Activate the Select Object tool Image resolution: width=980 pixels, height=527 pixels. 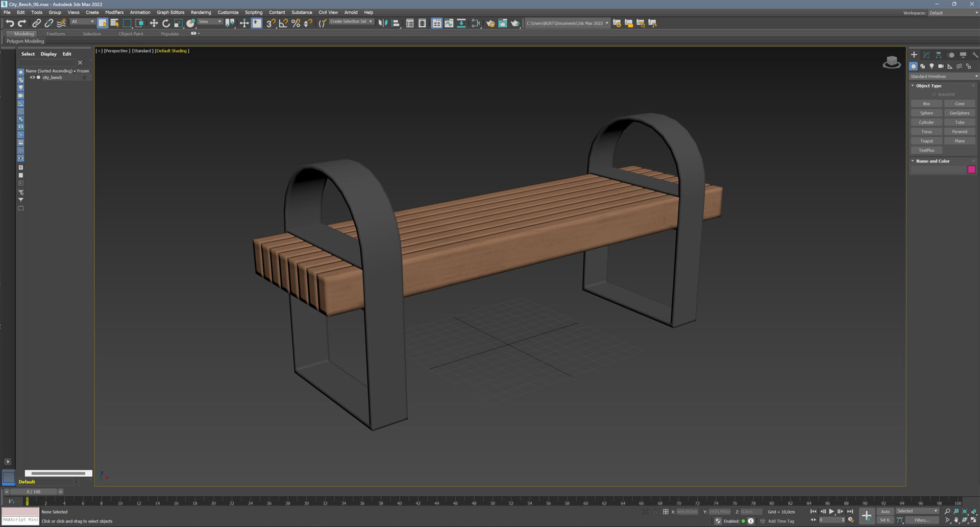point(103,23)
